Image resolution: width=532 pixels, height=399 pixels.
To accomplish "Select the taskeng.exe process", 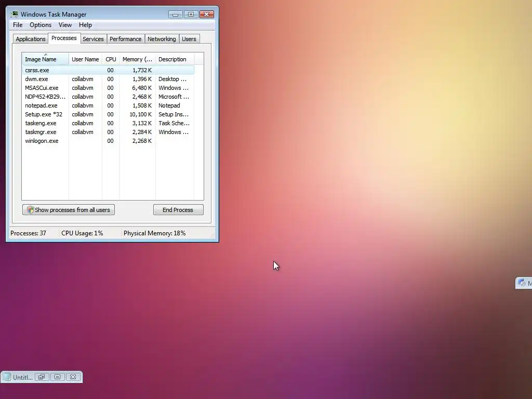I will pyautogui.click(x=108, y=123).
